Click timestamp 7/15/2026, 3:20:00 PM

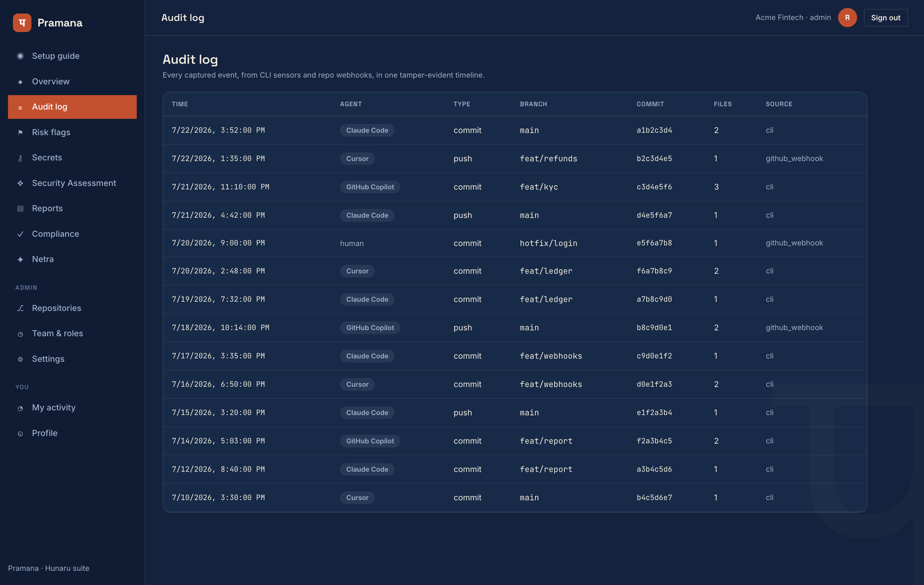218,412
